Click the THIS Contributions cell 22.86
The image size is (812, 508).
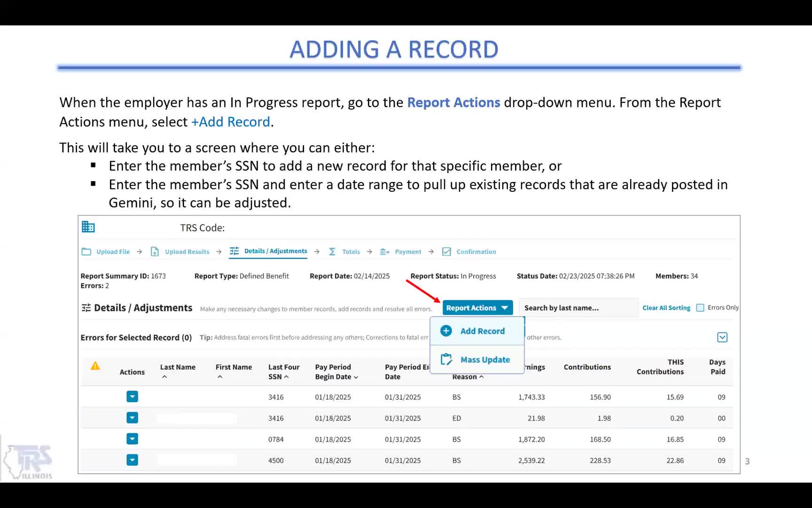(675, 460)
